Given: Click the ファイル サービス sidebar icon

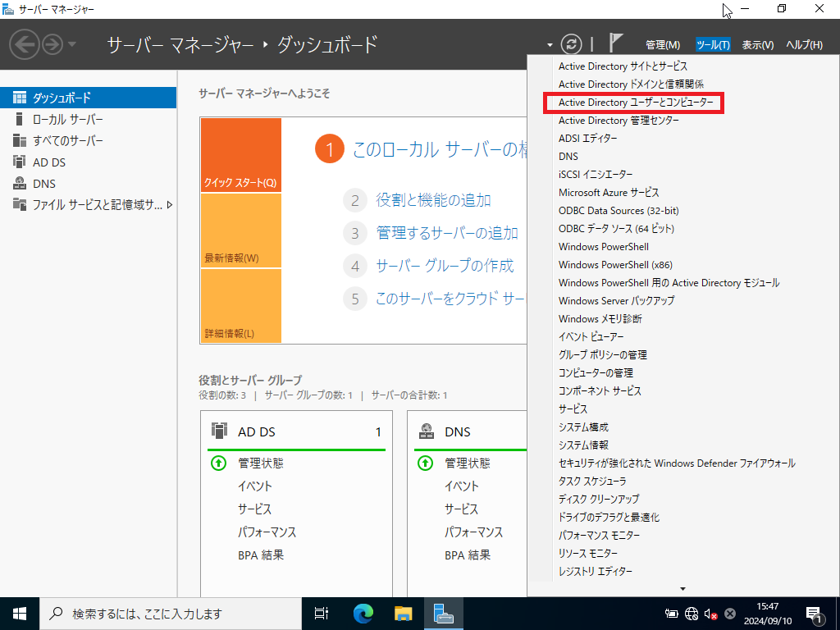Looking at the screenshot, I should point(20,204).
